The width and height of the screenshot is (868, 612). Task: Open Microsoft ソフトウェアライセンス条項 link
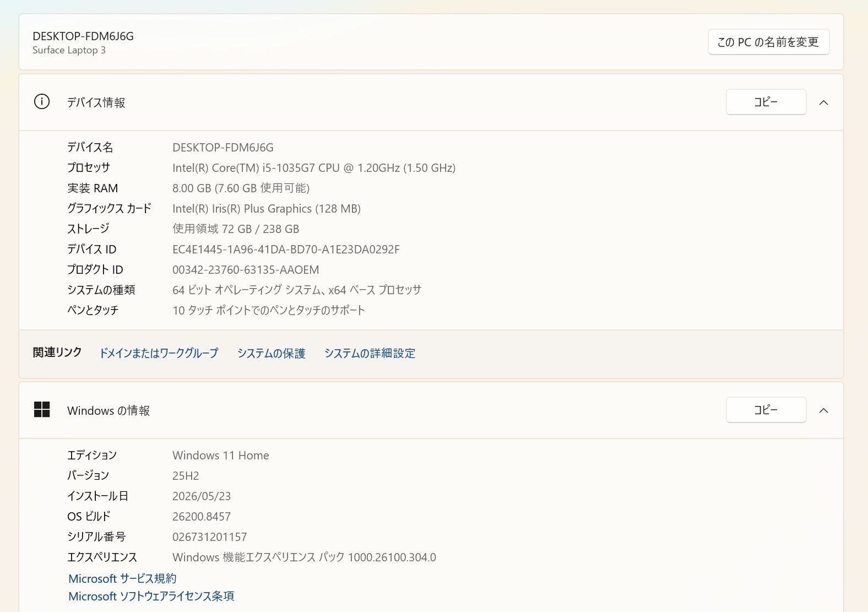point(151,596)
